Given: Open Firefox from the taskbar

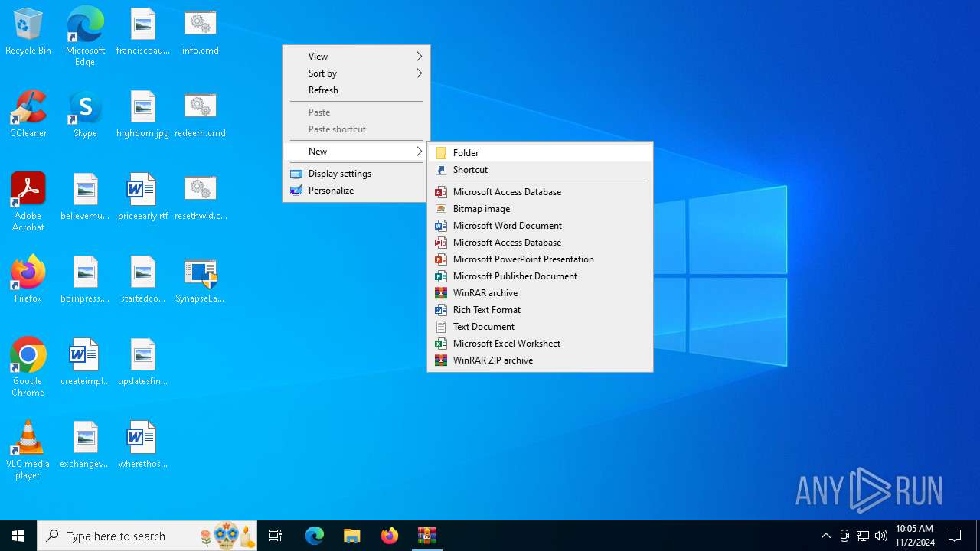Looking at the screenshot, I should pos(389,536).
